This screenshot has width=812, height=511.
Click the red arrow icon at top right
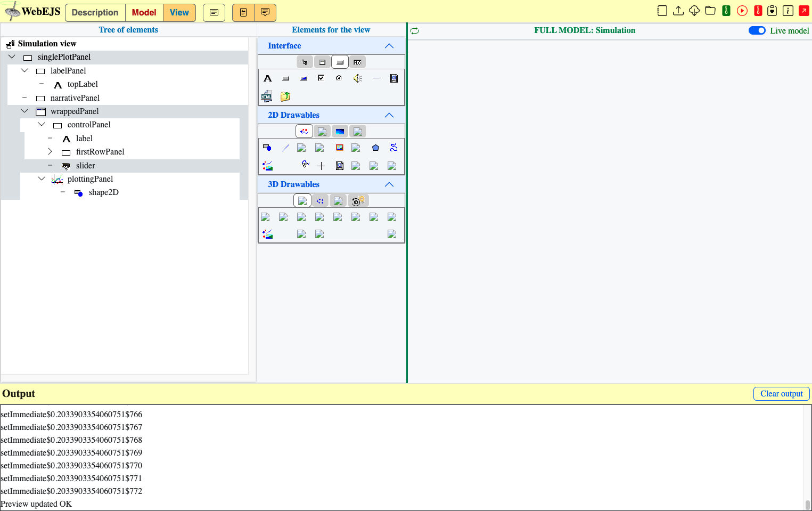pyautogui.click(x=804, y=11)
